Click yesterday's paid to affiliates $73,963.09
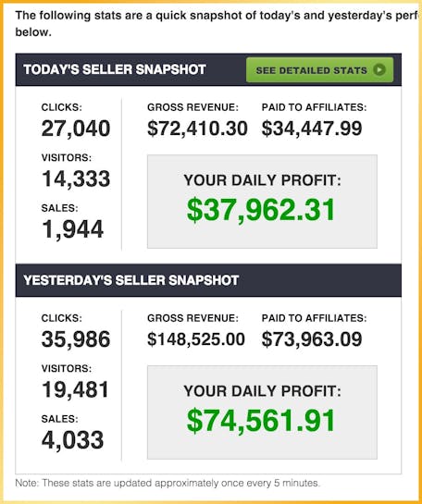Image resolution: width=422 pixels, height=504 pixels. click(x=312, y=339)
